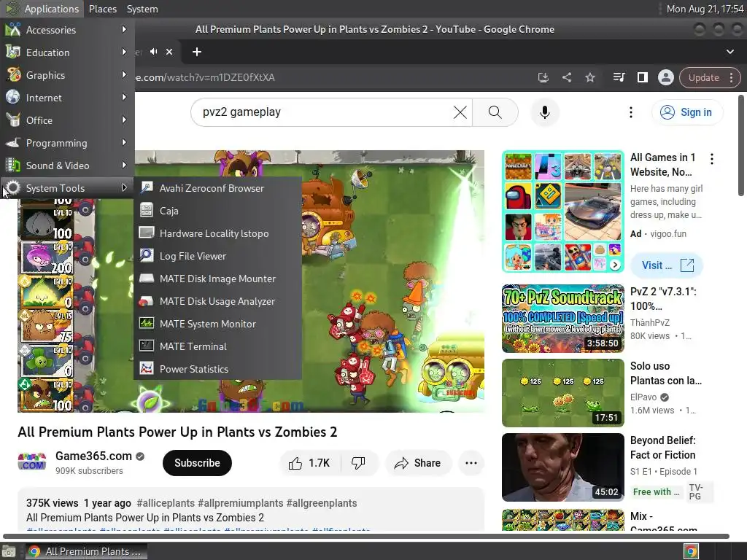Expand the Accessories submenu
This screenshot has height=560, width=747.
coord(67,29)
